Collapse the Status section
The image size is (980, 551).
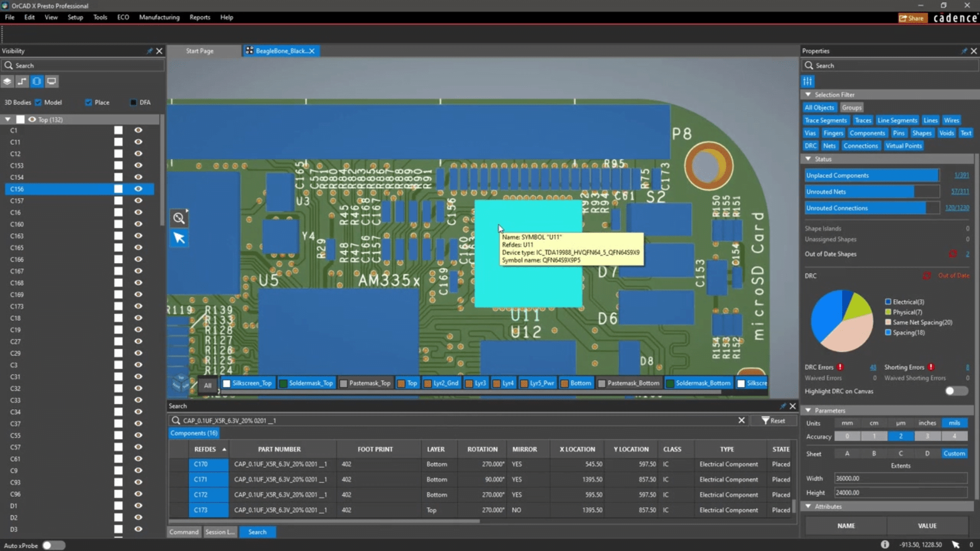tap(808, 159)
